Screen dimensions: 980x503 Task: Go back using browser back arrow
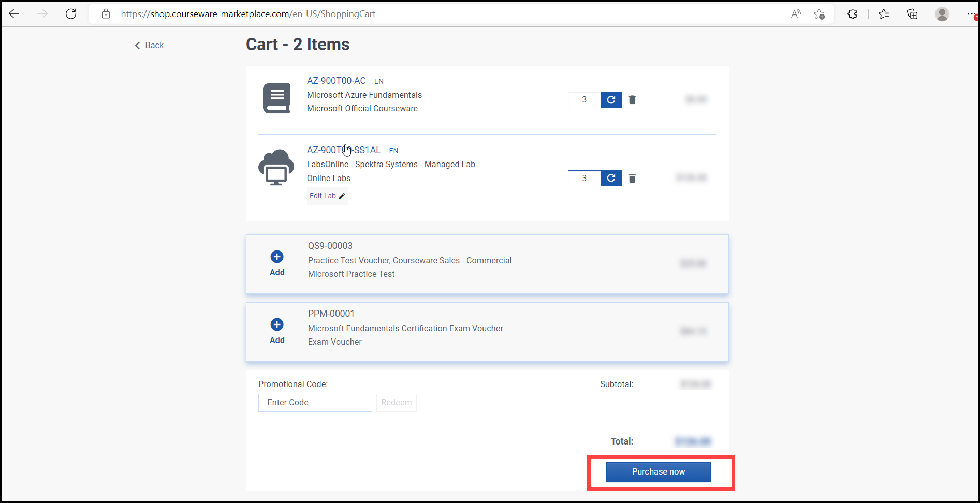point(14,14)
